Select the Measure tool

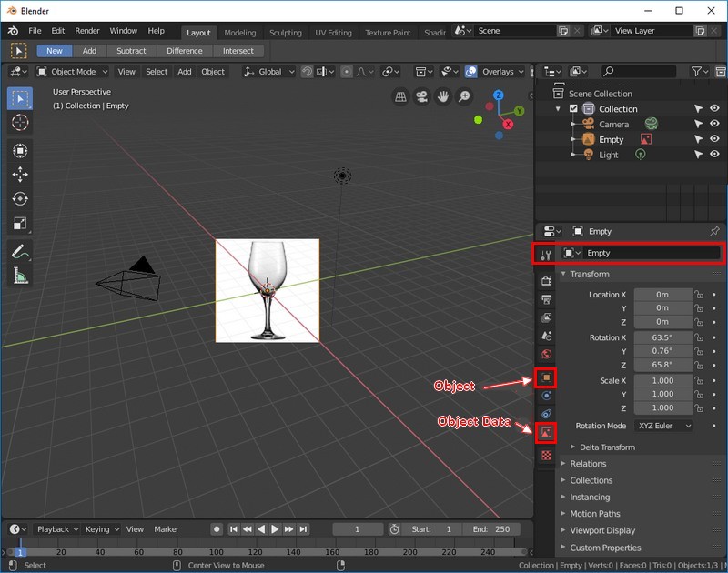(x=19, y=276)
